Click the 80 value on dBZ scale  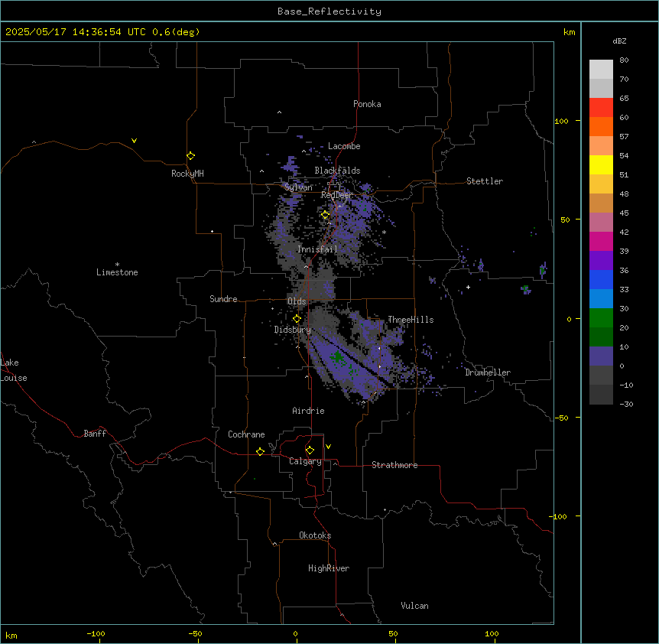(624, 60)
